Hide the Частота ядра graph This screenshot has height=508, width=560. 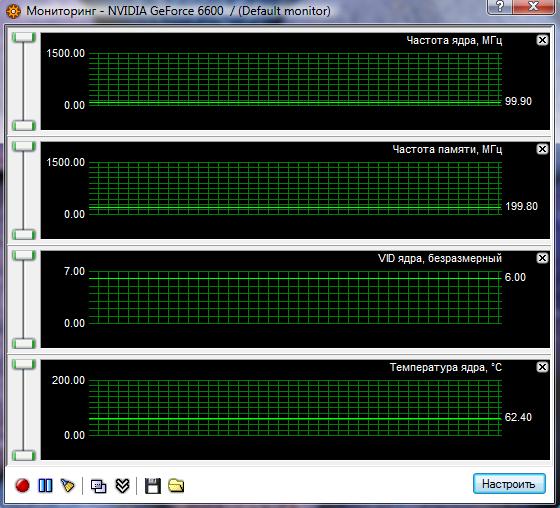pyautogui.click(x=542, y=40)
